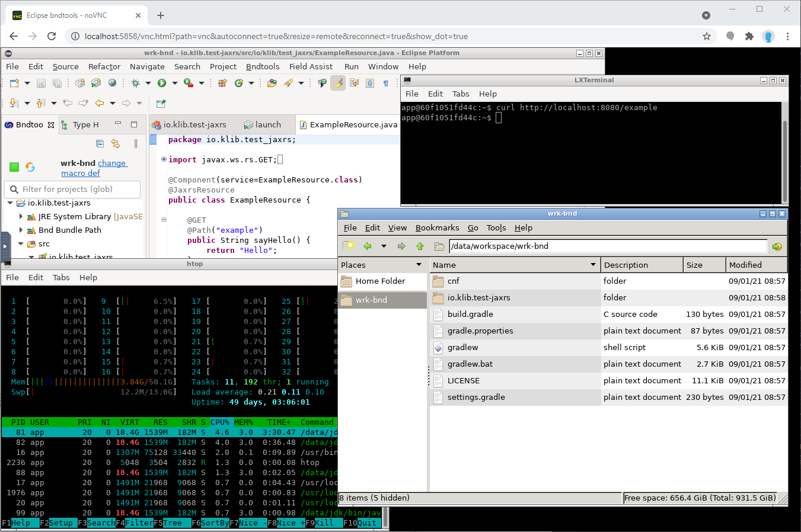Collapse the io.klib.test-jaxrs project node
Image resolution: width=801 pixels, height=532 pixels.
pyautogui.click(x=10, y=203)
